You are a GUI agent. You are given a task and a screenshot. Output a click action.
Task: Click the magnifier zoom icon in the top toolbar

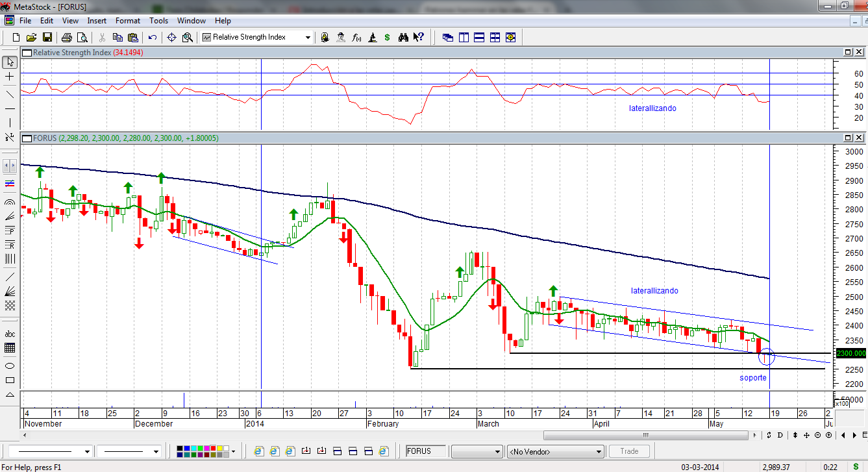[188, 38]
